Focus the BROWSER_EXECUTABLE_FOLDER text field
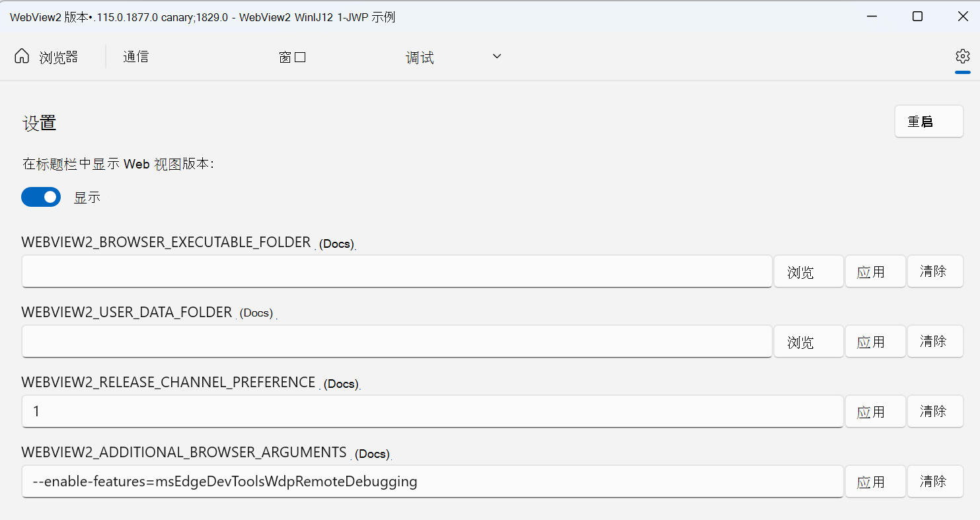Screen dimensions: 980x520 (x=396, y=272)
